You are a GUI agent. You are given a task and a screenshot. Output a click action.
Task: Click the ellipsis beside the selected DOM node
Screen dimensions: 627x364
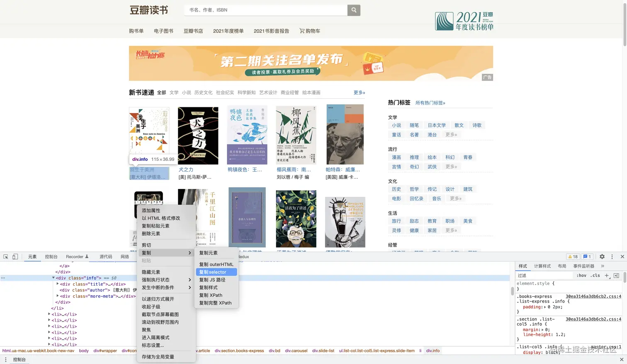(x=3, y=278)
